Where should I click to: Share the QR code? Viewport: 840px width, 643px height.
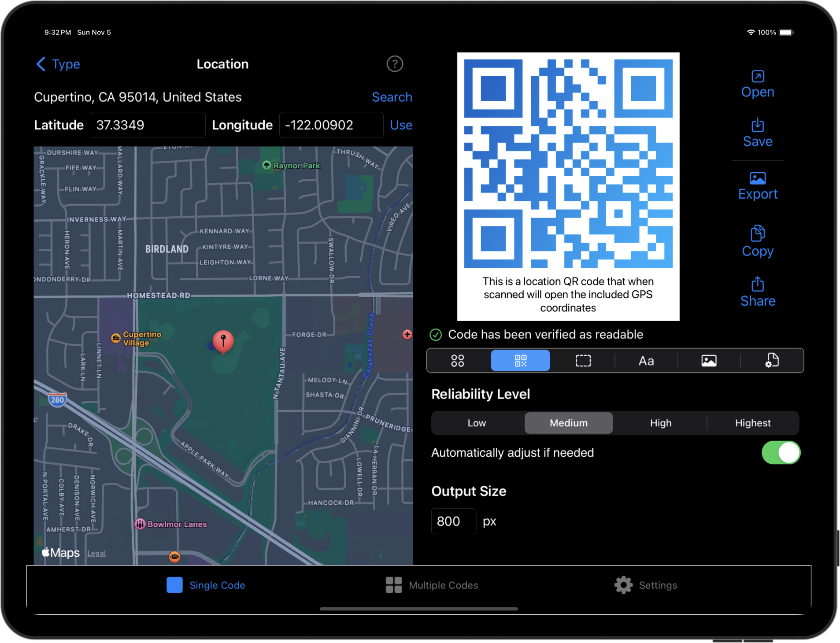click(x=757, y=292)
